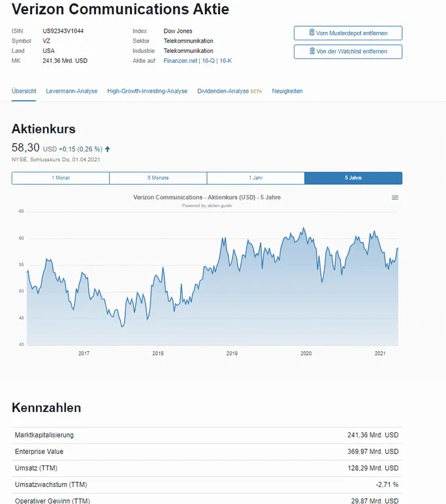Select the 1 Monat chart range
Image resolution: width=446 pixels, height=504 pixels.
[61, 178]
